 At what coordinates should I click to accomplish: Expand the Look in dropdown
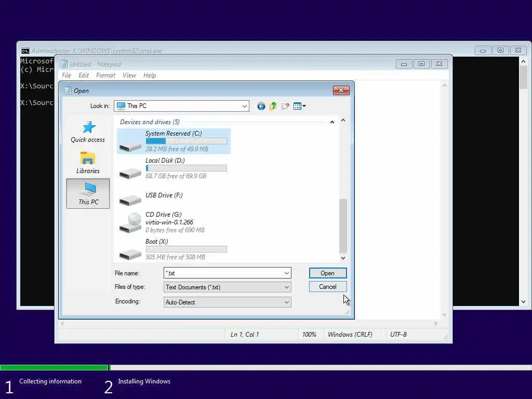[x=244, y=106]
